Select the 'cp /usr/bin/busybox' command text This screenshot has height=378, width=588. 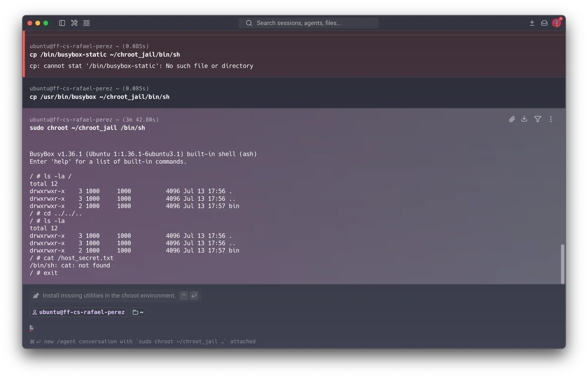100,97
